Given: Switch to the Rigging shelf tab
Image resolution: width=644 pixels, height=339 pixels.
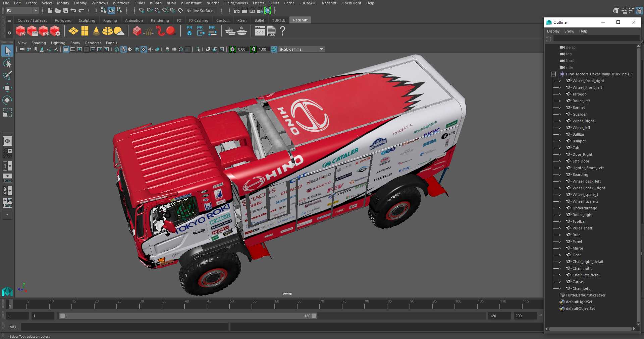Looking at the screenshot, I should (x=110, y=20).
